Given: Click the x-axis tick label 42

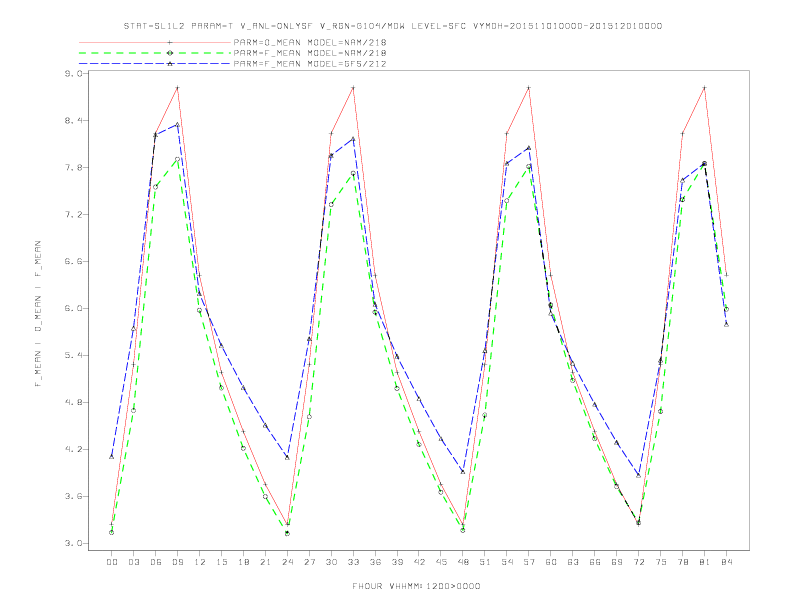Looking at the screenshot, I should click(x=419, y=562).
